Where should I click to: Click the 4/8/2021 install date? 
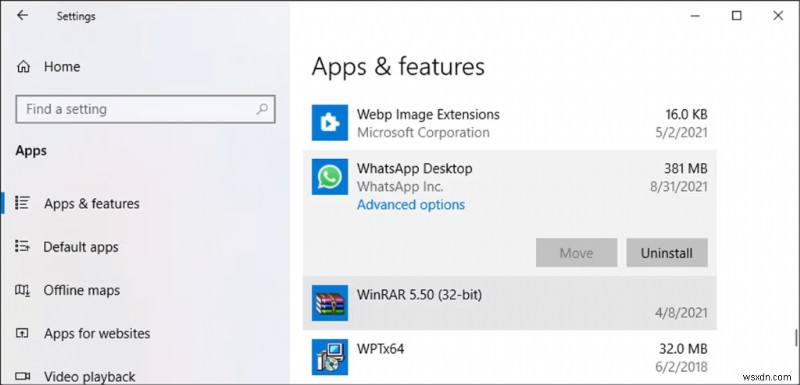click(x=682, y=313)
